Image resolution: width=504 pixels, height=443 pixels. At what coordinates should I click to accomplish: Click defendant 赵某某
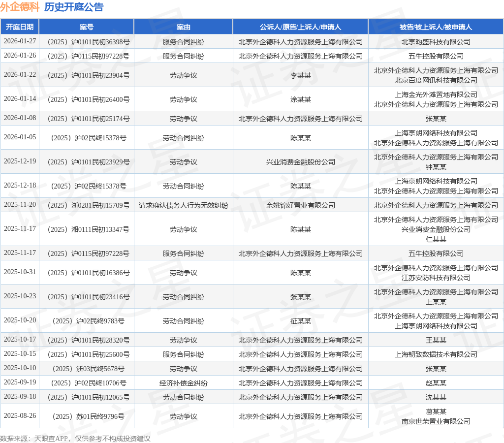tap(436, 383)
